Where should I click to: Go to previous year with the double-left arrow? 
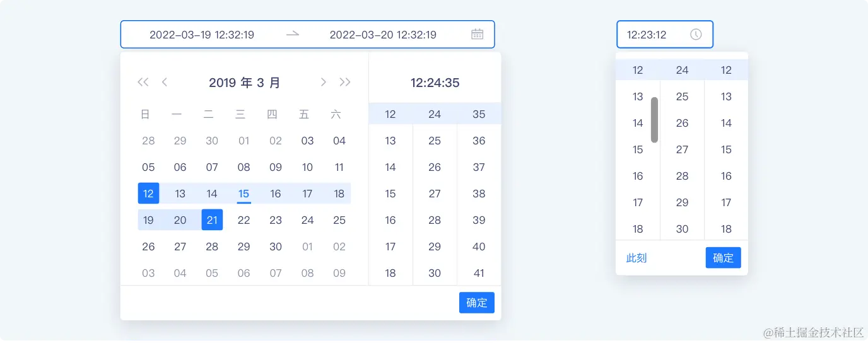(143, 82)
